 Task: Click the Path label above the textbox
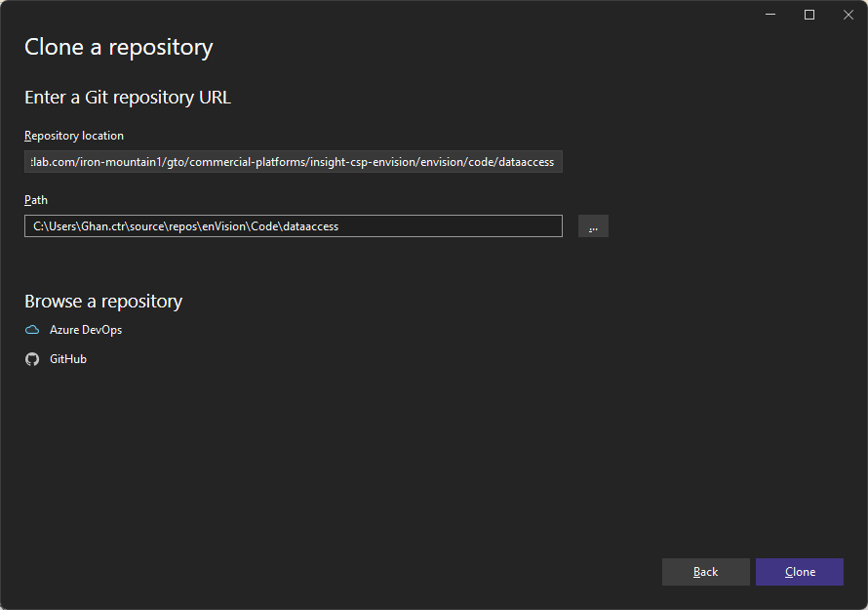36,199
